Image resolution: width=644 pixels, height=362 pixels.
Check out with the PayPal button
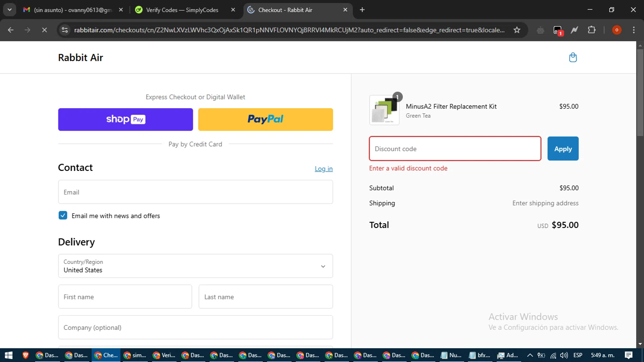pos(265,119)
